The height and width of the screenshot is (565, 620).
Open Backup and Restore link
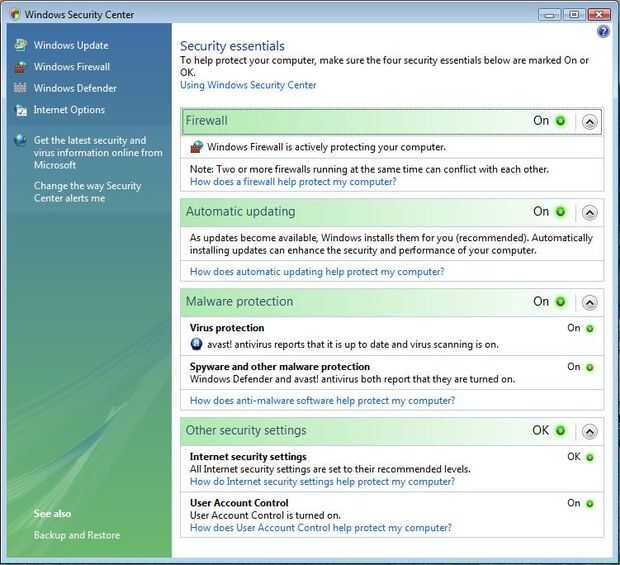[77, 535]
